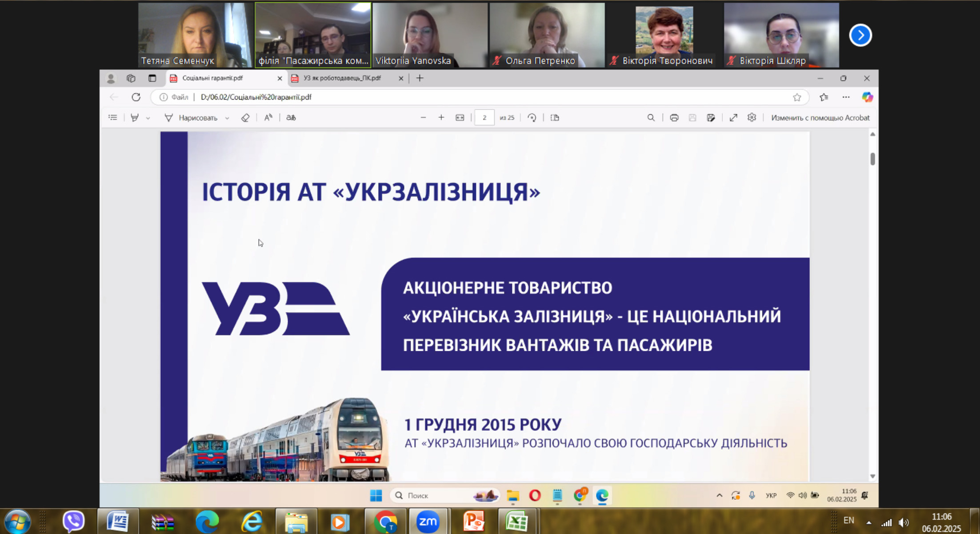Click the save icon in PDF toolbar

[x=692, y=118]
